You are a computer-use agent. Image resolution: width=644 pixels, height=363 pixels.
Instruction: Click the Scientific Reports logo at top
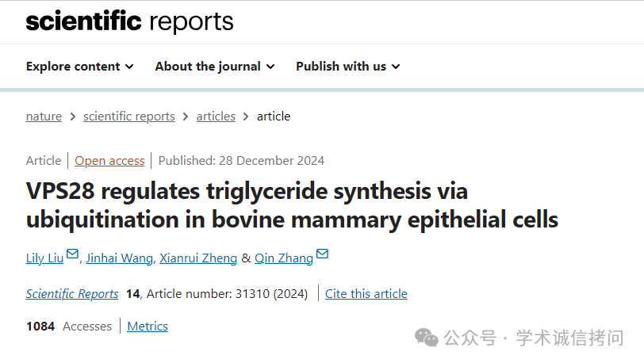tap(129, 21)
